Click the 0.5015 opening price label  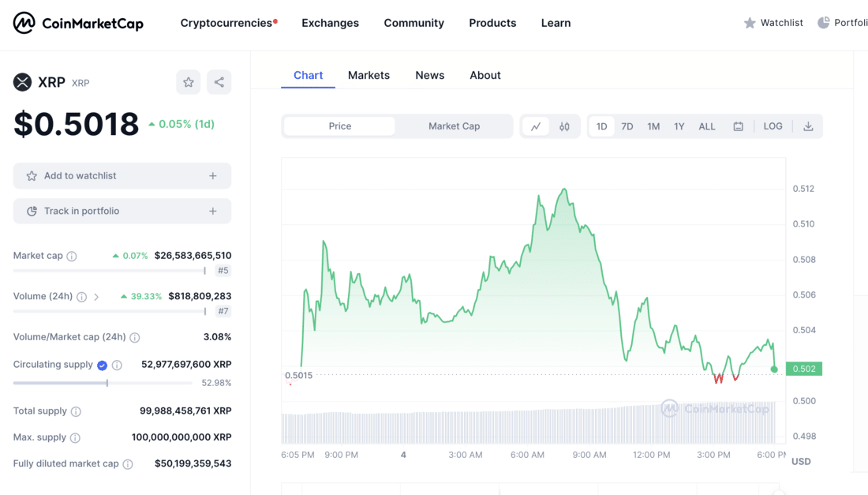pos(298,376)
